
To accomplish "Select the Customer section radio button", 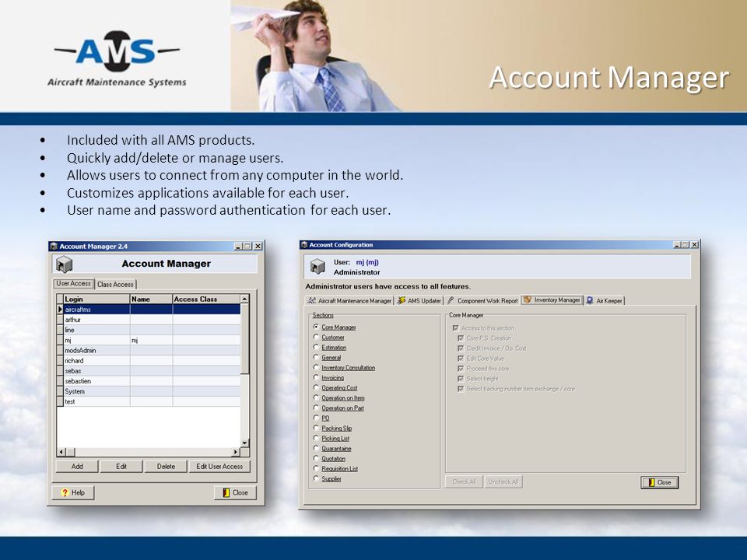I will tap(316, 337).
